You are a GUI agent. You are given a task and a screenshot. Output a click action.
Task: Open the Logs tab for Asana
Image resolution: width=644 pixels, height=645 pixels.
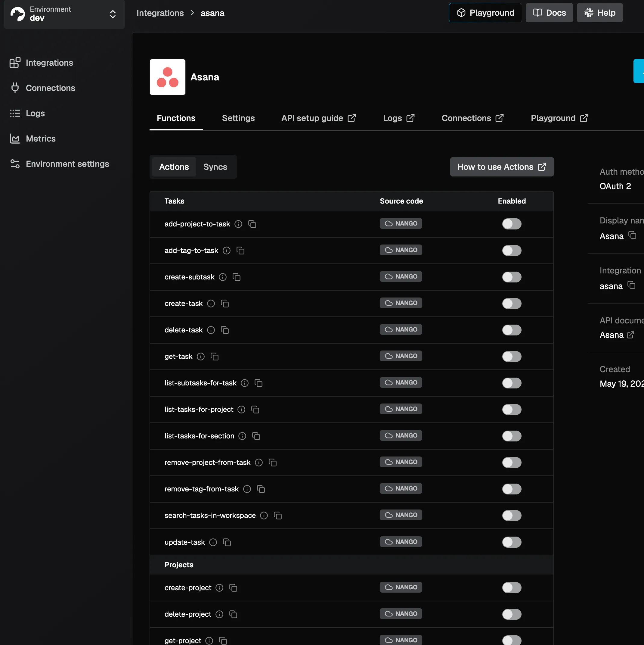tap(399, 118)
